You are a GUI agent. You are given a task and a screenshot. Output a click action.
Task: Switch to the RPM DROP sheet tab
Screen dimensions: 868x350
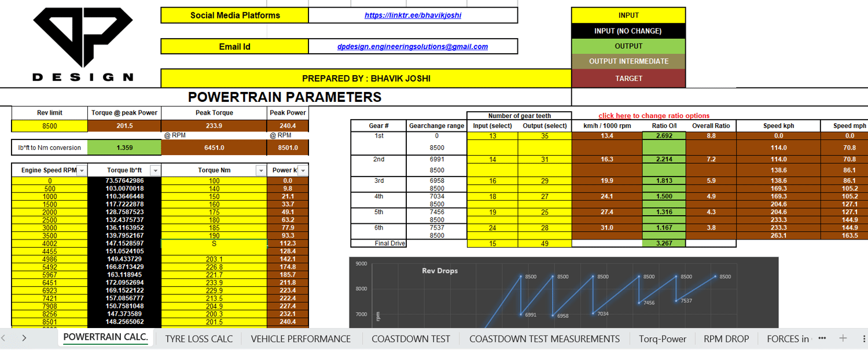726,339
